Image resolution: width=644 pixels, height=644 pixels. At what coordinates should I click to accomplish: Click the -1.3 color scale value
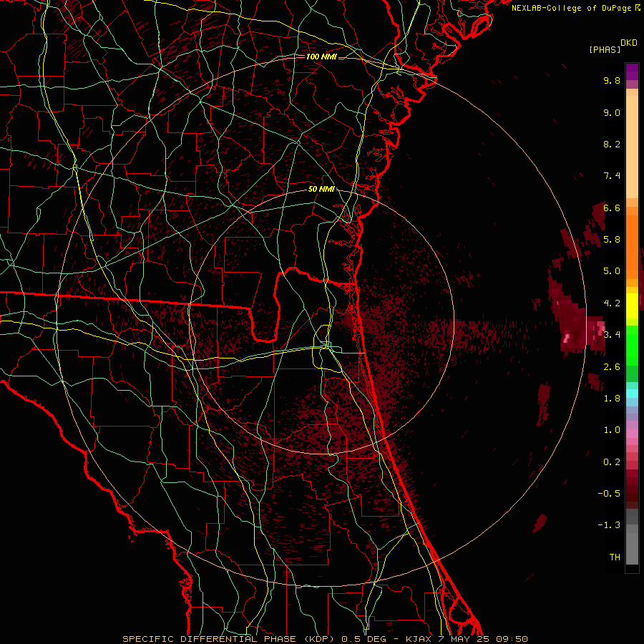tap(609, 525)
